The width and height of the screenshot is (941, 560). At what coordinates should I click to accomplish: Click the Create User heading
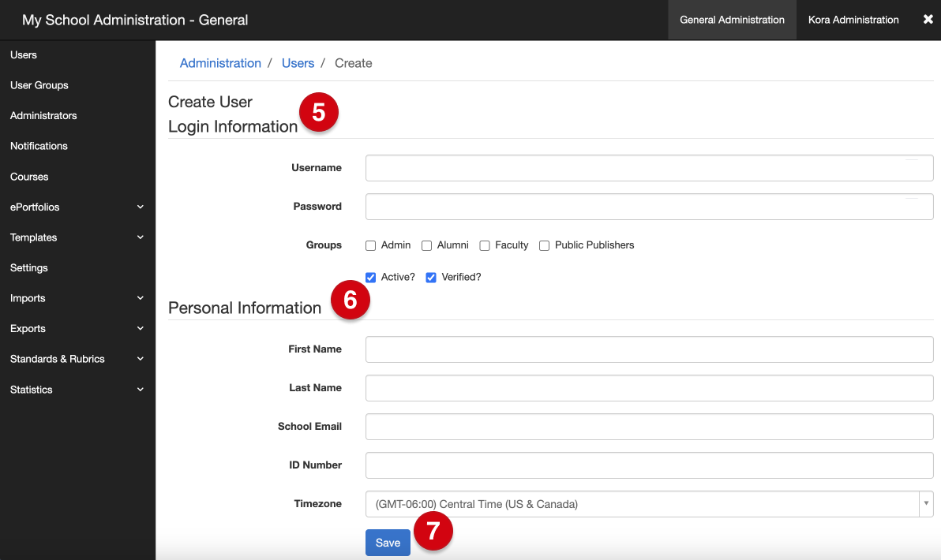pos(210,102)
